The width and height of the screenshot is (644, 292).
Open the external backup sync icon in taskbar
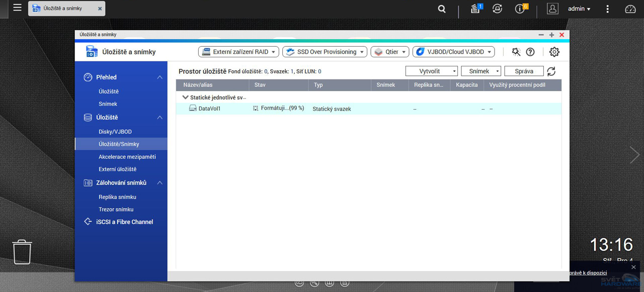coord(497,9)
